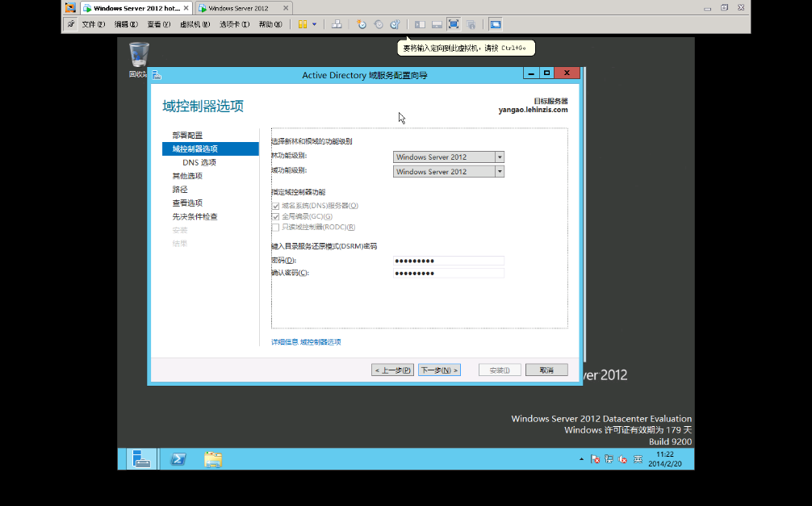Select 查看选项 in the wizard steps
This screenshot has width=812, height=506.
click(187, 203)
